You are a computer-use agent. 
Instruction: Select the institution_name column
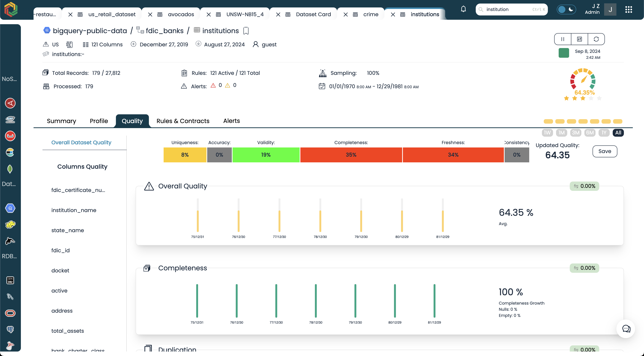pos(74,210)
